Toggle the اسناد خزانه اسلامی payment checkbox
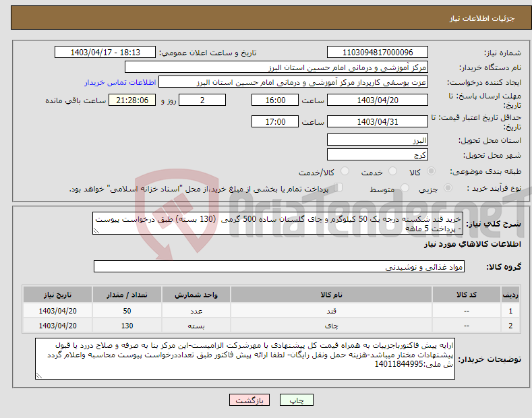532x418 pixels. [338, 187]
